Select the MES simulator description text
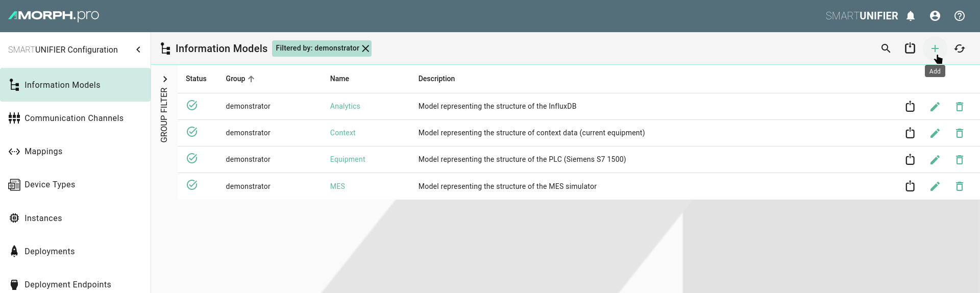The image size is (980, 293). point(507,186)
